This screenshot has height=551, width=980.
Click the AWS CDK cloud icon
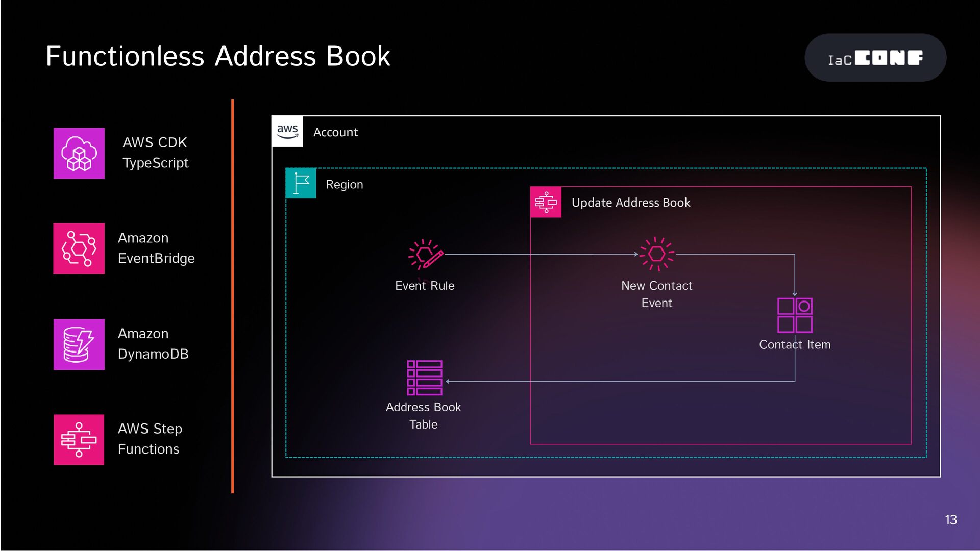pyautogui.click(x=79, y=153)
